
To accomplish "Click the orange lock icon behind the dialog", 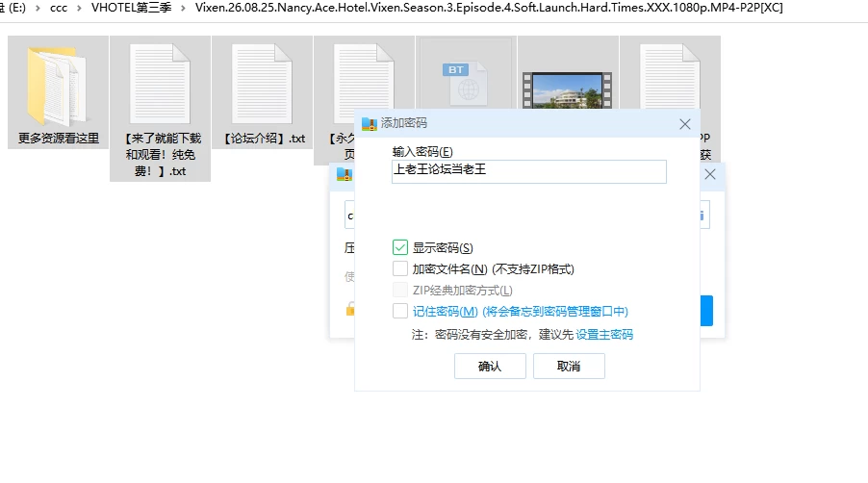I will pos(350,309).
